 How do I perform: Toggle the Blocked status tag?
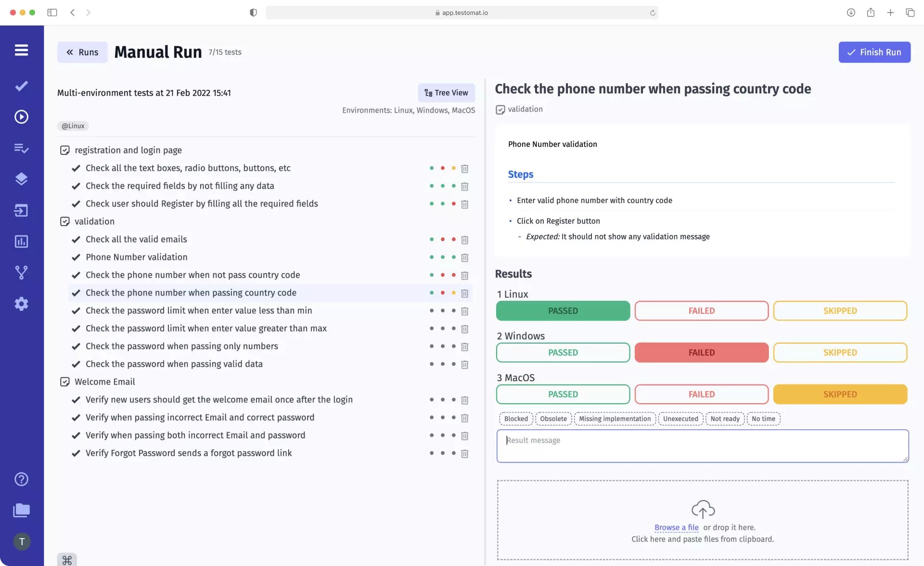coord(515,419)
